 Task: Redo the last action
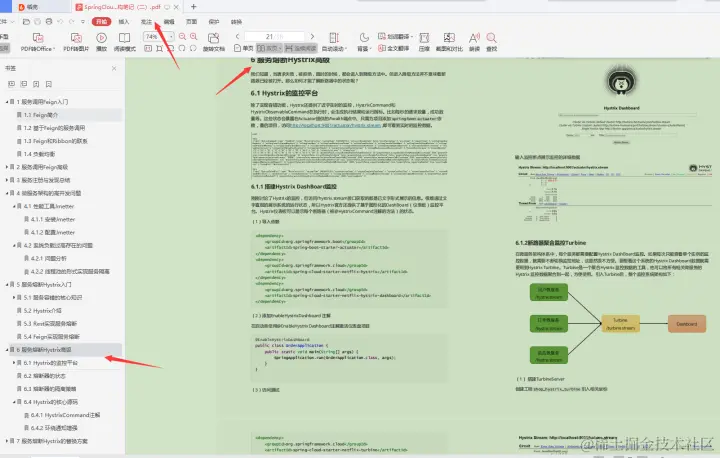coord(72,22)
